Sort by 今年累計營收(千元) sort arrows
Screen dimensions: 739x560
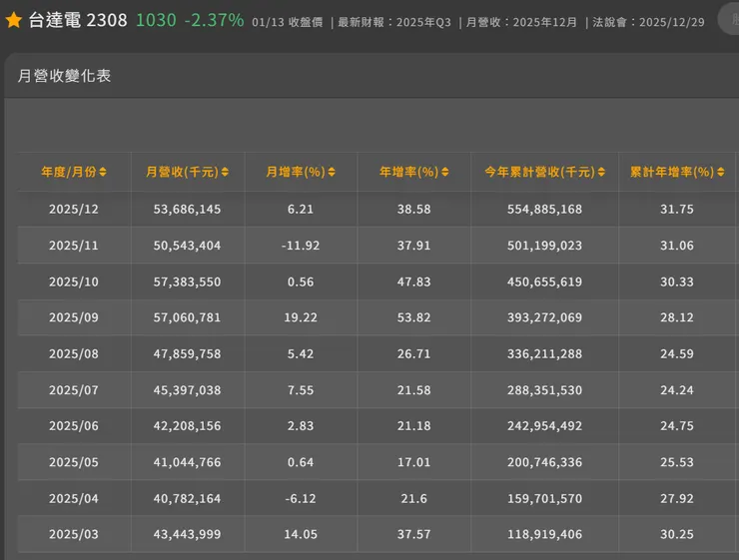click(601, 173)
